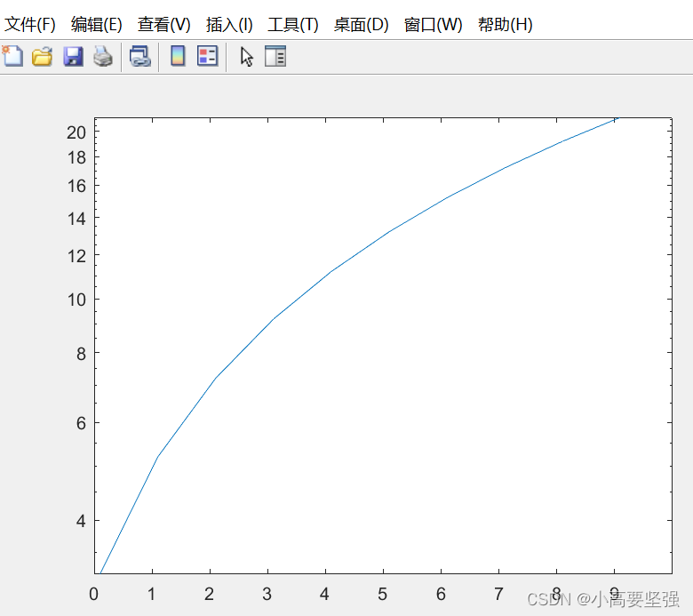Click the x-axis tick label 7
The height and width of the screenshot is (616, 693).
498,594
